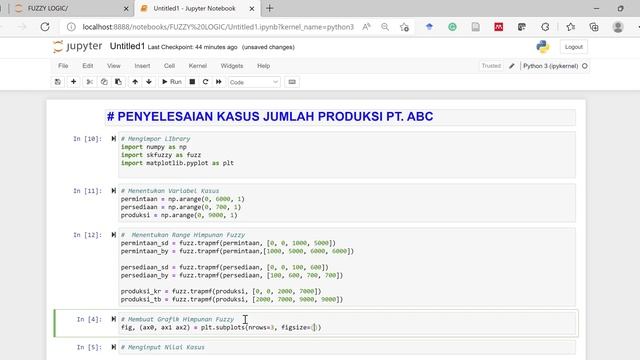Save notebook with the floppy disk icon

coord(58,82)
